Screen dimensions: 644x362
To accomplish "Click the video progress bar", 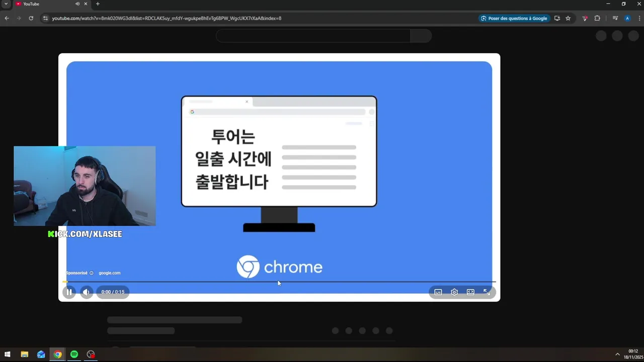I will point(279,282).
